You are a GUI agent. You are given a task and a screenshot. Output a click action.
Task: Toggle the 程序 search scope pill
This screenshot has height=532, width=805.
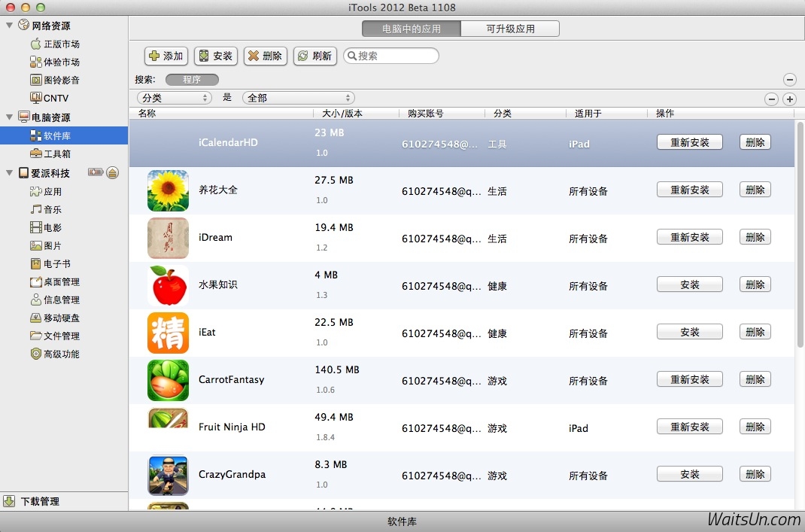(x=192, y=80)
